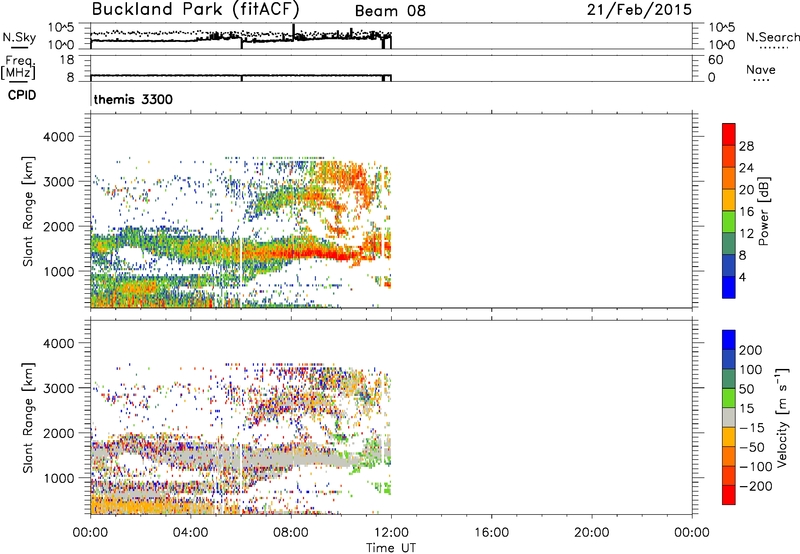Viewport: 800px width, 554px height.
Task: Click the "20:00" time tick label
Action: point(591,533)
